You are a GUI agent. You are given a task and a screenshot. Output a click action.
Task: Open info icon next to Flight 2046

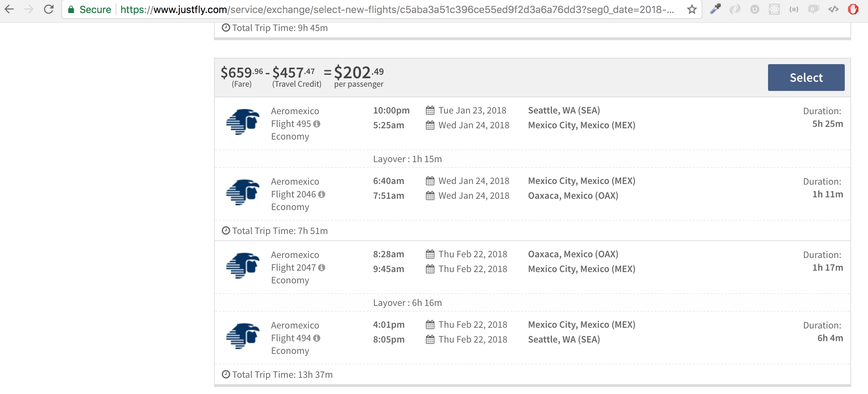point(322,195)
